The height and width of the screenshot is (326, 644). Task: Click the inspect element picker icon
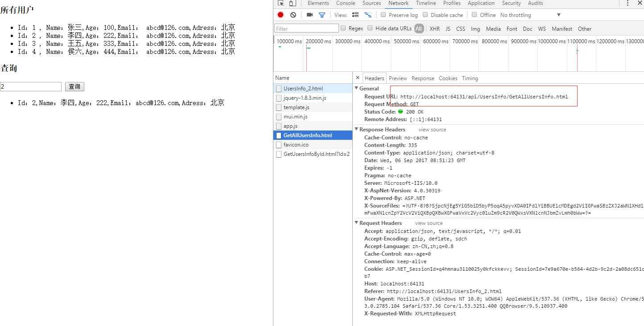point(281,3)
